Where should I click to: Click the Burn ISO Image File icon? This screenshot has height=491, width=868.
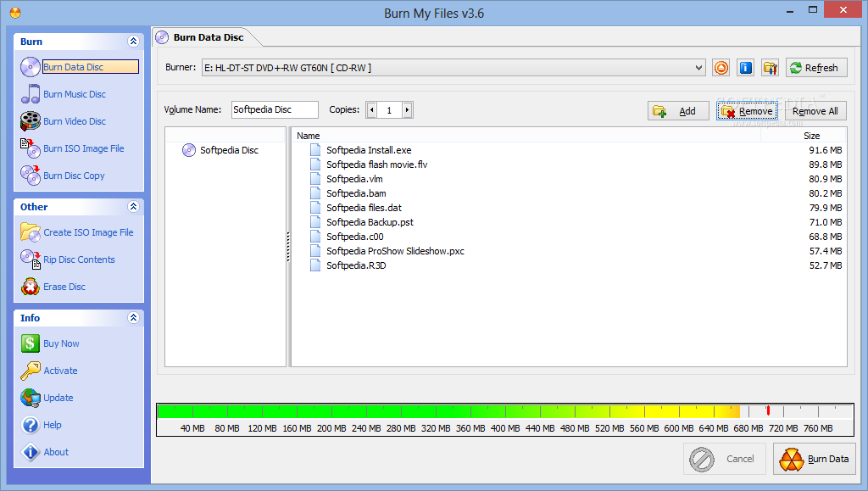[31, 148]
